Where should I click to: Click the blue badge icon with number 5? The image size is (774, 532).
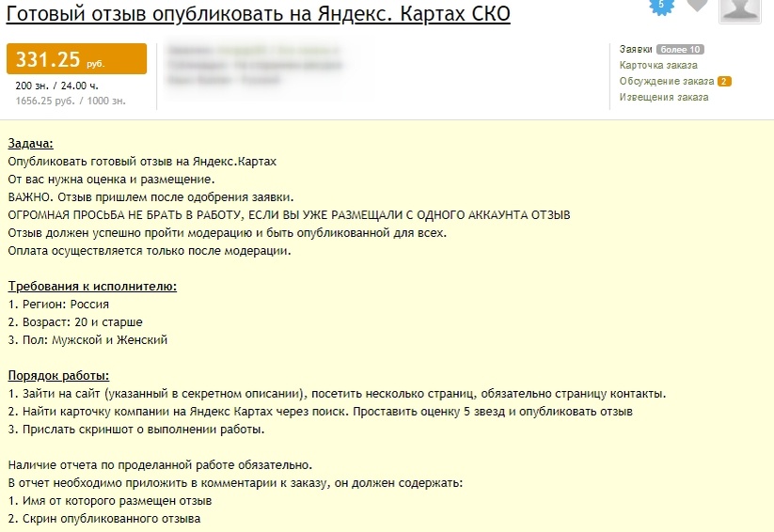[x=661, y=6]
